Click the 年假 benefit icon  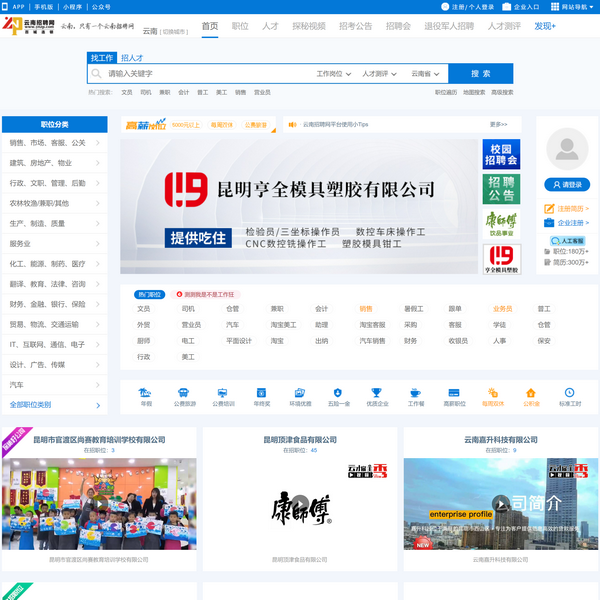pos(146,393)
